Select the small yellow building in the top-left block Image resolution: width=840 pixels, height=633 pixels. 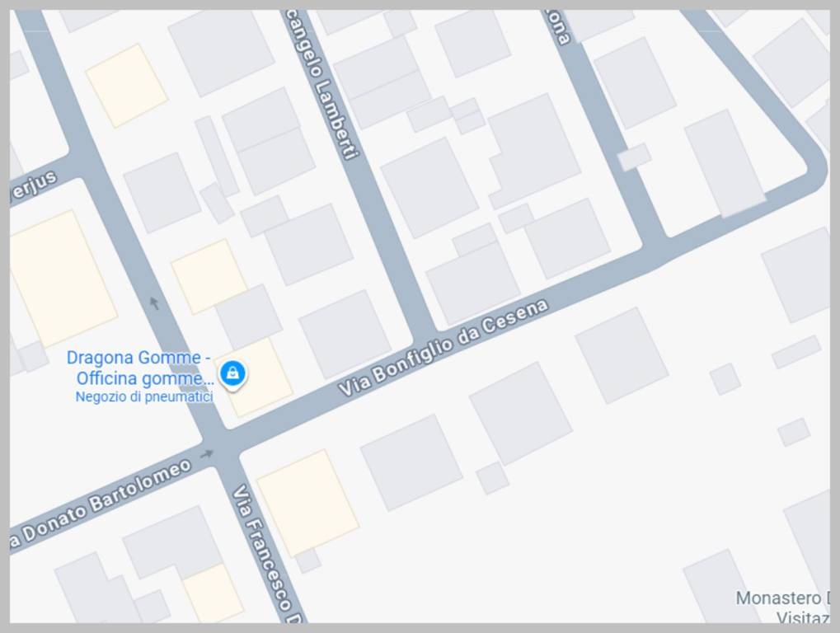pos(127,86)
